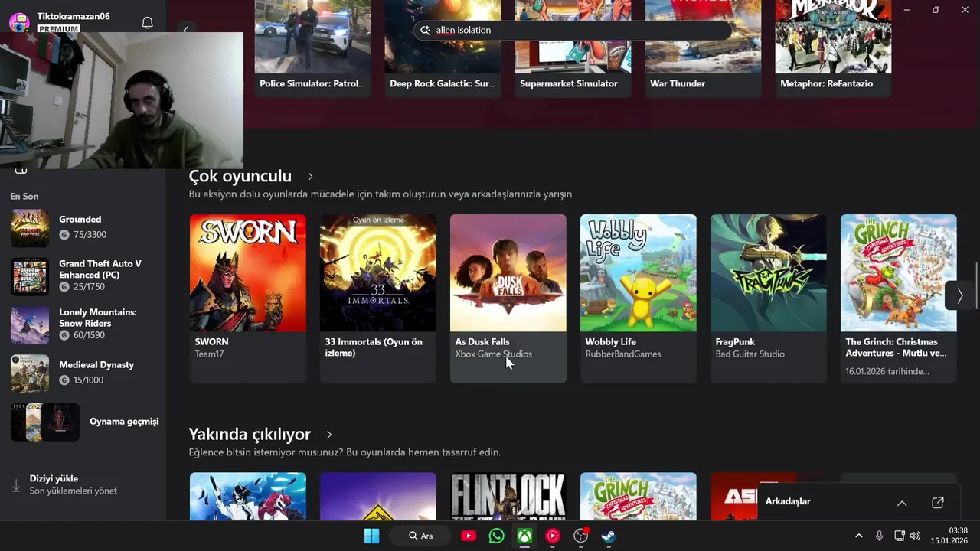Open the As Dusk Falls game card
980x551 pixels.
coord(508,298)
